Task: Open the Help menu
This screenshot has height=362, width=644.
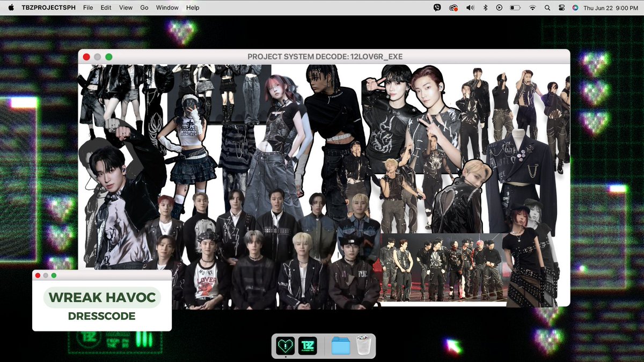Action: pos(193,8)
